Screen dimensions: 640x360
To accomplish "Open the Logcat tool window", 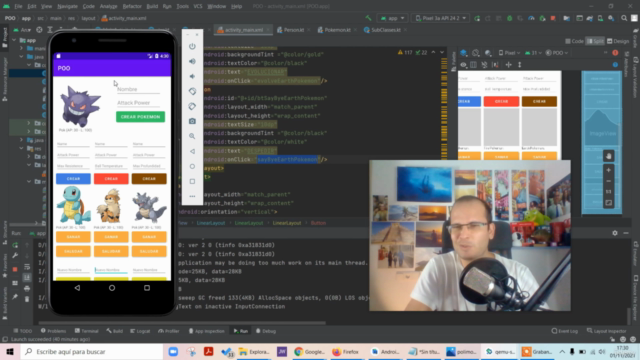I will (140, 331).
